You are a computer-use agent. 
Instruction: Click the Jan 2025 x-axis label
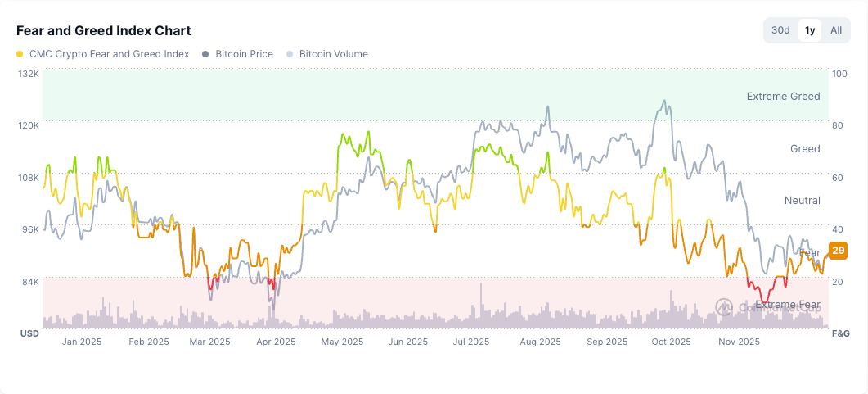pyautogui.click(x=82, y=342)
